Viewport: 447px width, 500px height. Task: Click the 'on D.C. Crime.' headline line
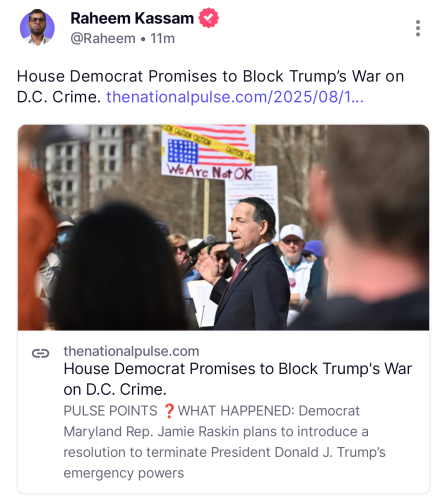[x=115, y=389]
